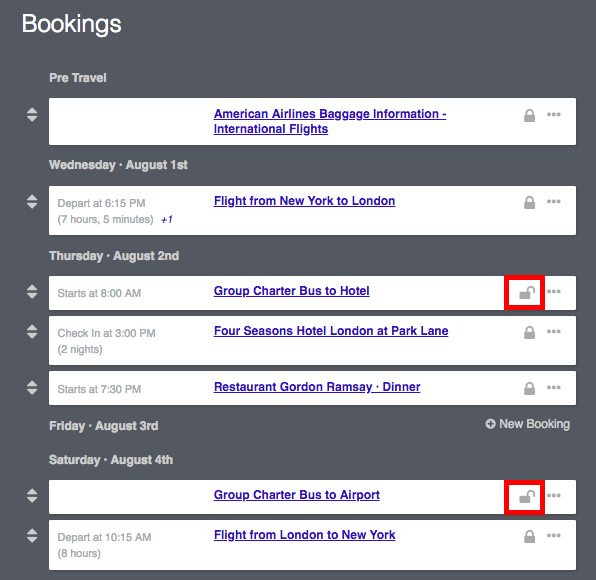Lock the Group Charter Bus to Airport booking
The image size is (596, 580).
527,497
